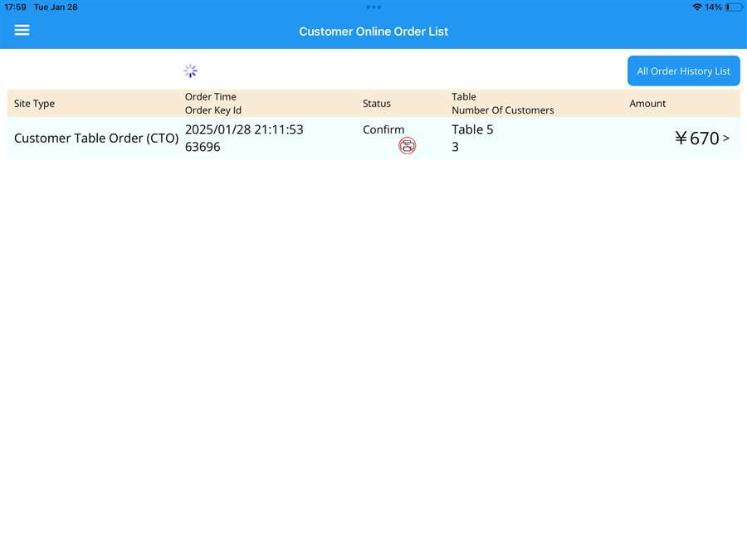Click the Order Time column header

click(x=210, y=97)
